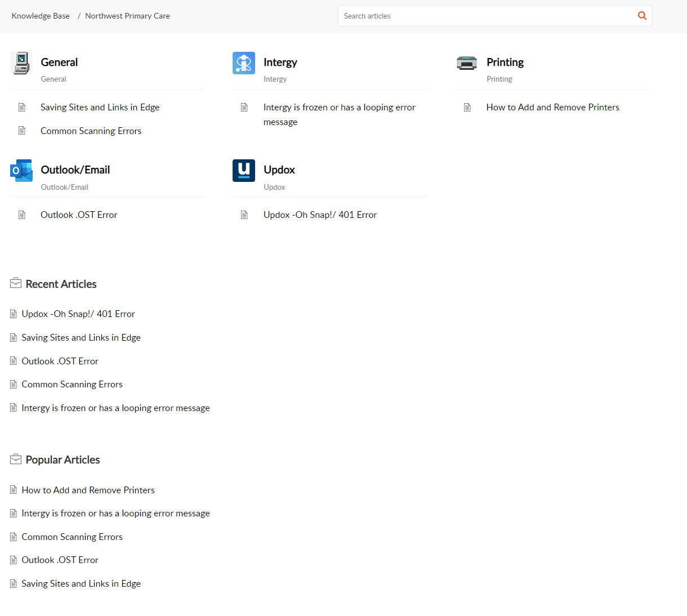Click document icon beside Popular Articles' Saving Sites entry

[14, 584]
